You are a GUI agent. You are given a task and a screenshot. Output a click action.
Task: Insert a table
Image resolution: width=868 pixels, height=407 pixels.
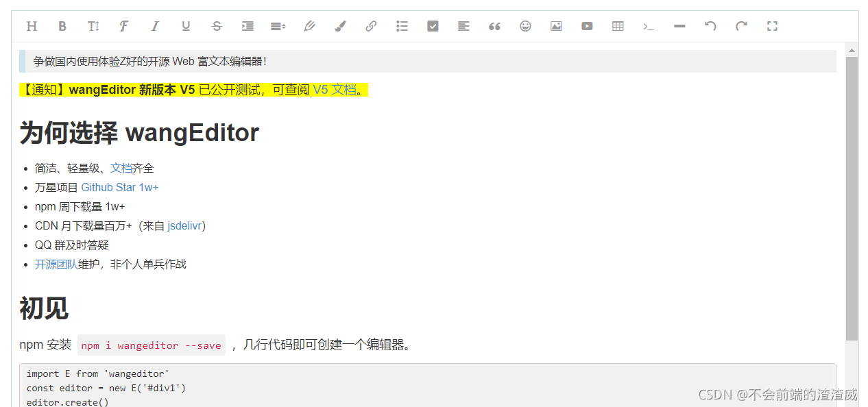coord(618,26)
